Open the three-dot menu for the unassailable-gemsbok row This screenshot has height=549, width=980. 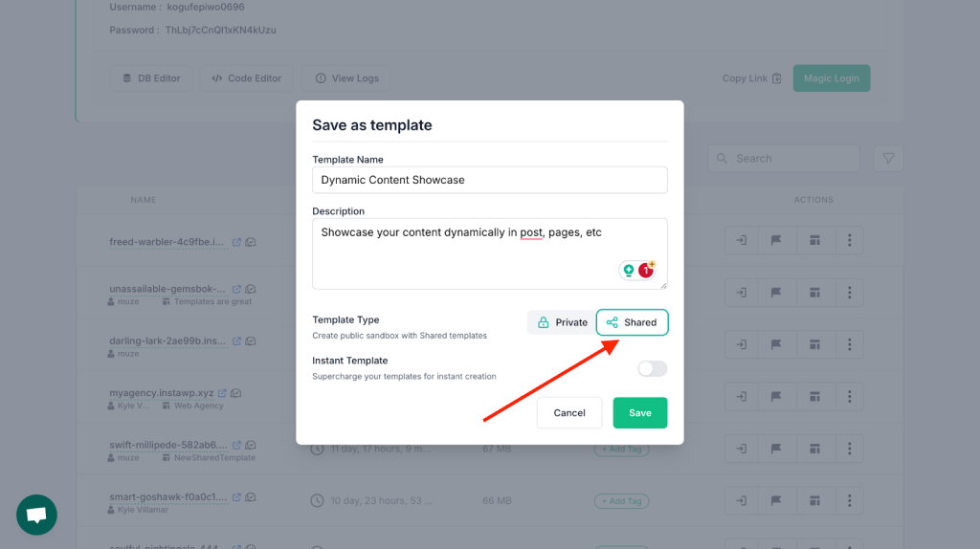coord(850,293)
